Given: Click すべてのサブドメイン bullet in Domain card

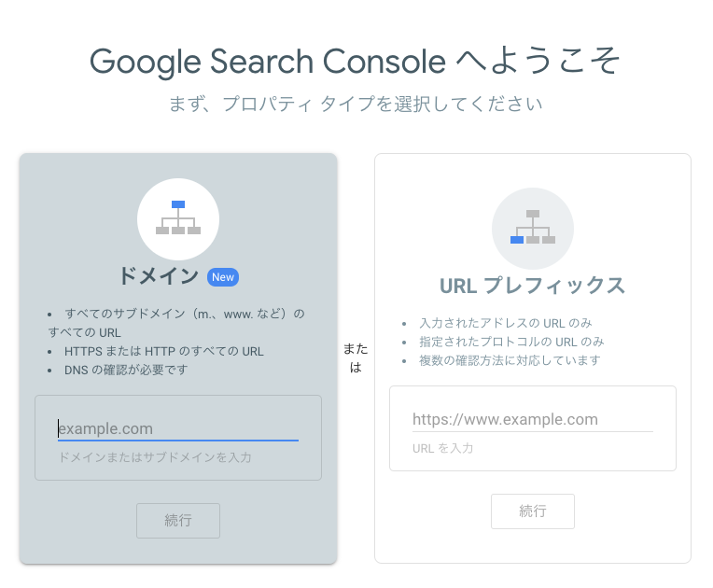Looking at the screenshot, I should pos(176,323).
